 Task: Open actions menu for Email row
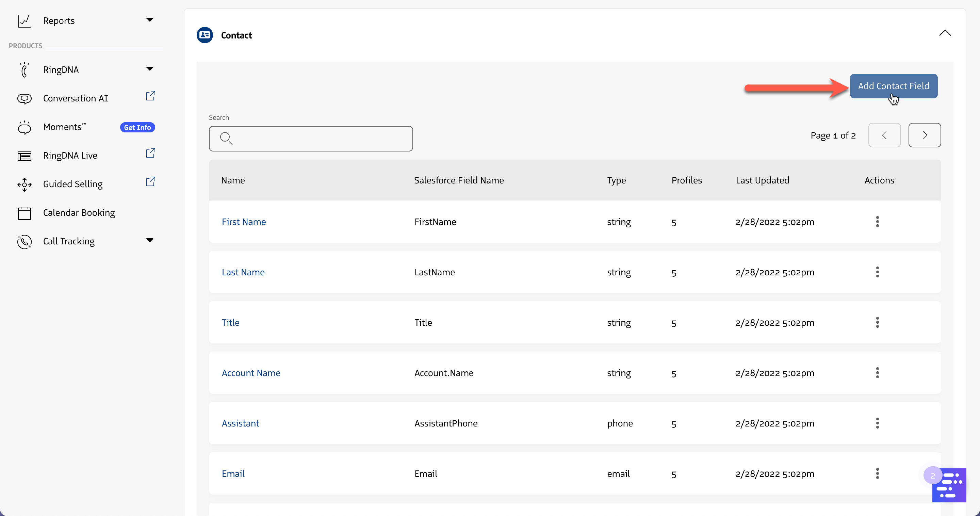[x=877, y=474]
